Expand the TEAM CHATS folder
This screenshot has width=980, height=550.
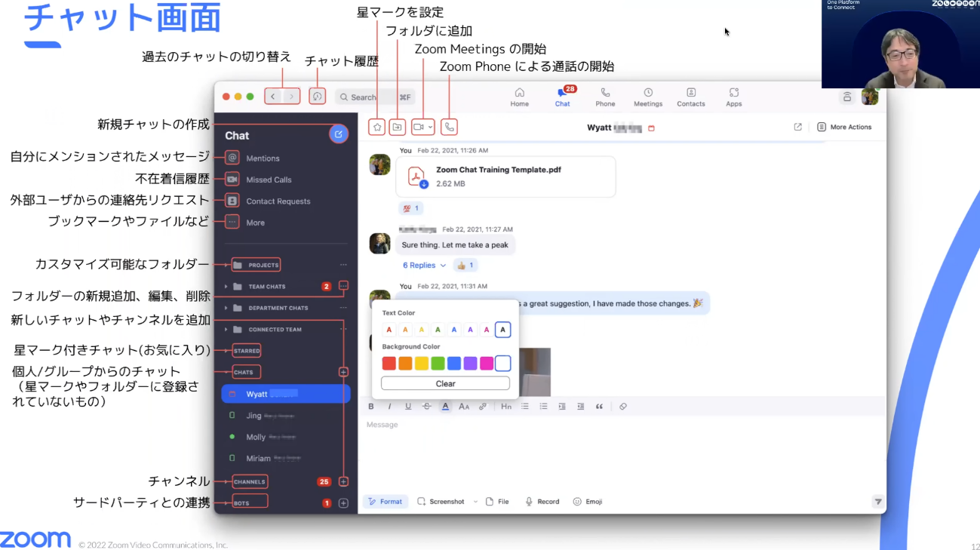[x=226, y=287]
